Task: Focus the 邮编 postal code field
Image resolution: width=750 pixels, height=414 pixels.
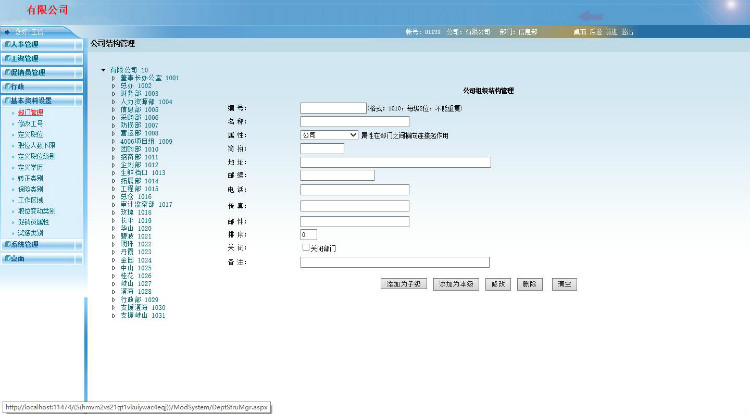Action: tap(337, 175)
